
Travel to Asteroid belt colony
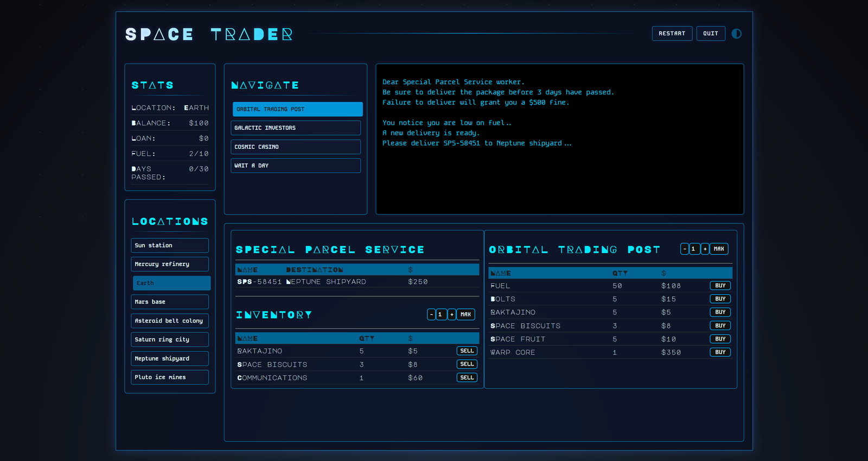click(170, 321)
